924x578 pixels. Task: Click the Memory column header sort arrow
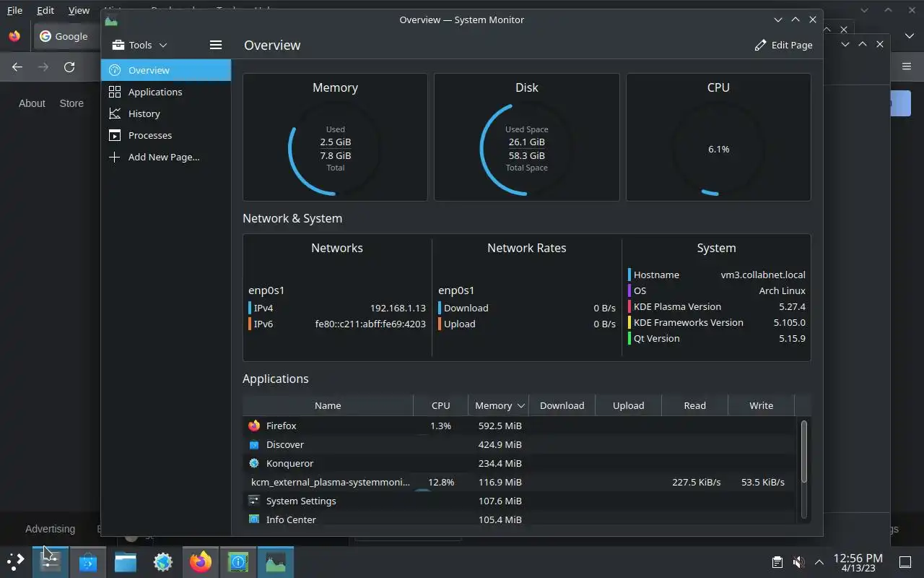click(x=520, y=406)
